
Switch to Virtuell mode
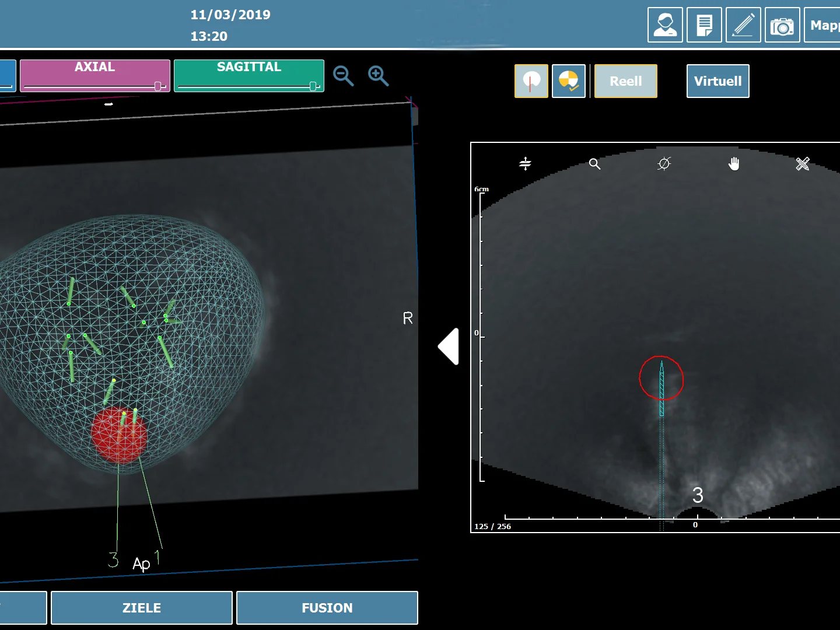click(717, 81)
